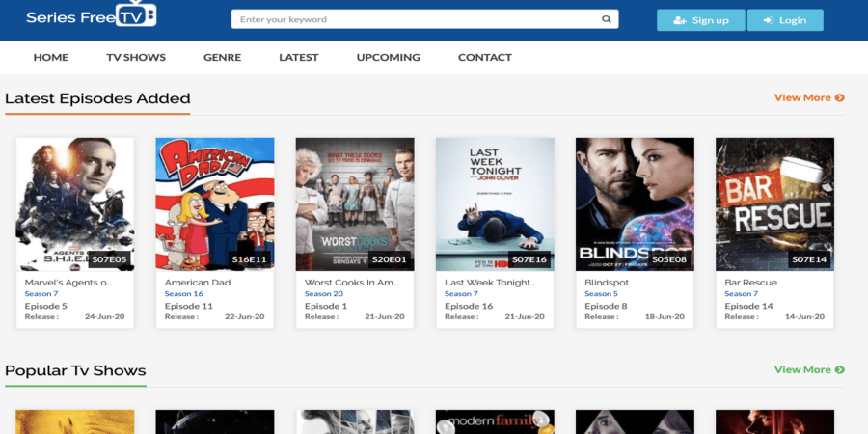Click the American Dad title text

(198, 283)
